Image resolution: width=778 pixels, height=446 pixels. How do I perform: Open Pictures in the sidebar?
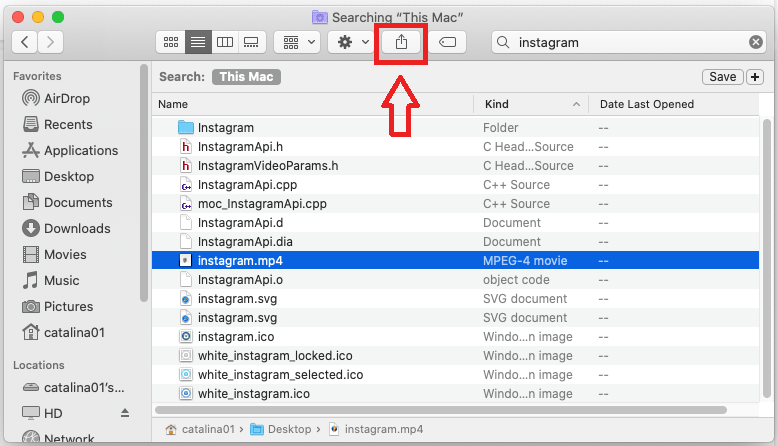click(58, 307)
